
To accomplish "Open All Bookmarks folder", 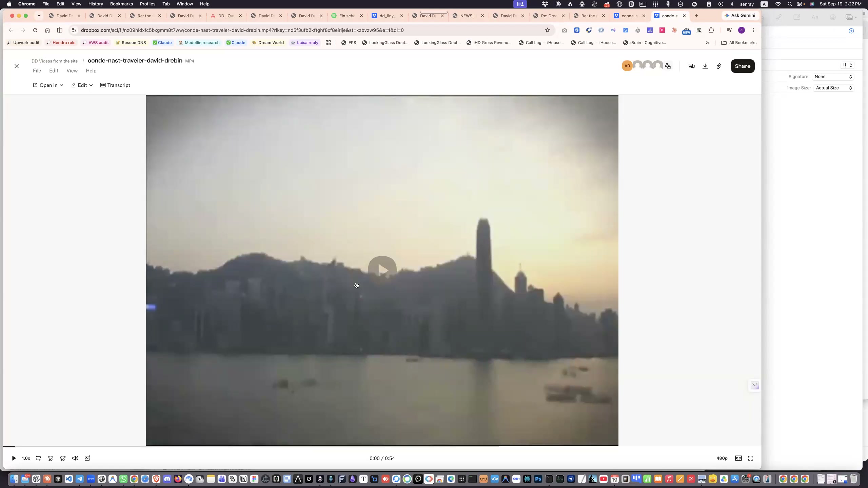I will [x=739, y=43].
